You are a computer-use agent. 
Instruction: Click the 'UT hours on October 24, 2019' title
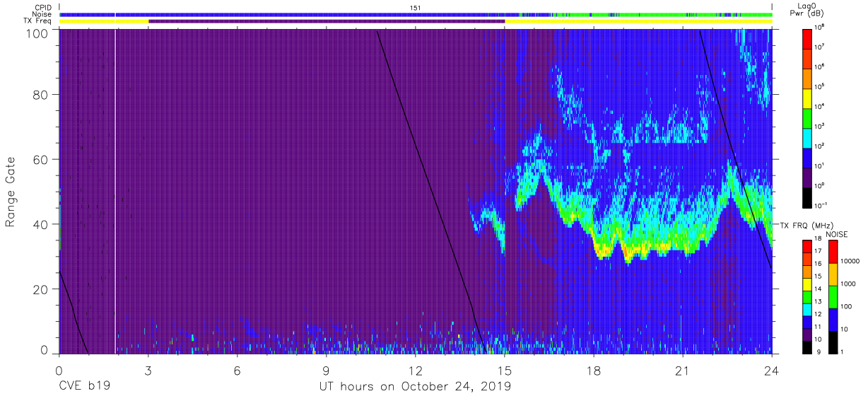415,387
